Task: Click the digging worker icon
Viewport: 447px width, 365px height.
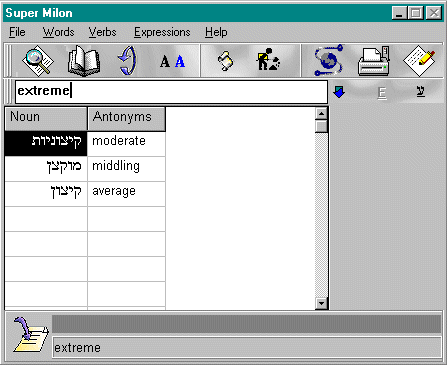Action: [268, 60]
